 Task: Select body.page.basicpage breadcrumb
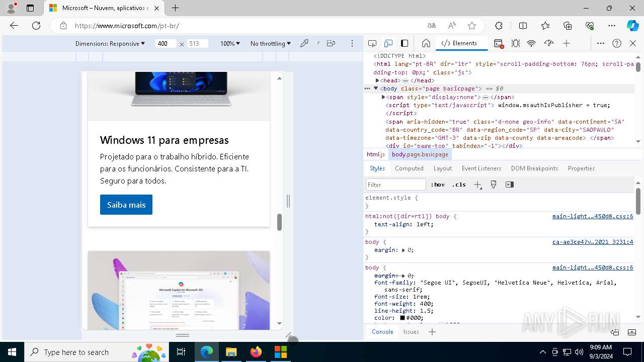[420, 154]
